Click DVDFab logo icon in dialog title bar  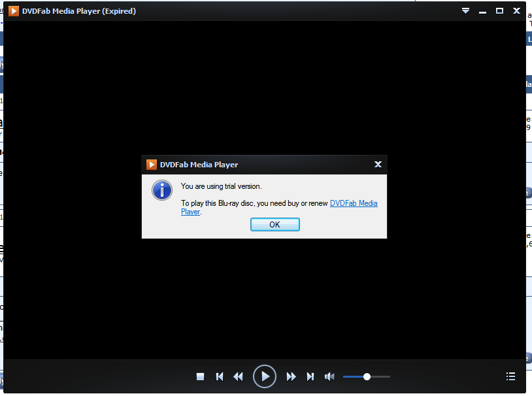click(x=152, y=165)
